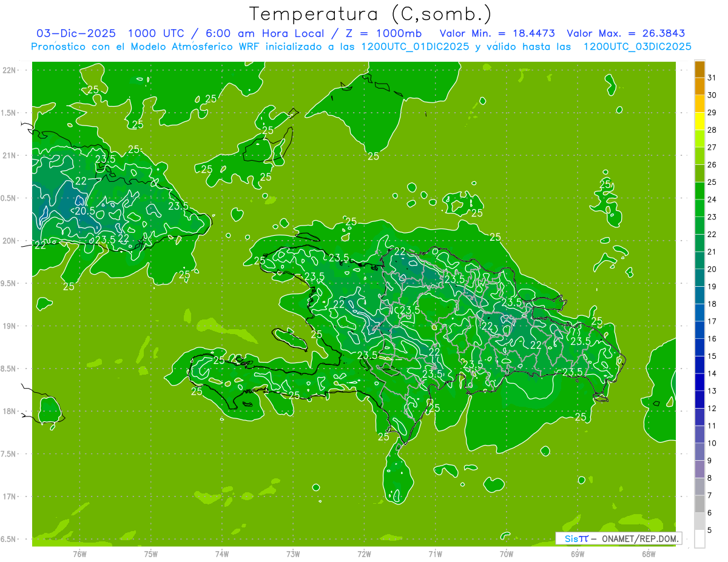Click the '20N' latitude axis label
728x562 pixels.
coord(9,241)
